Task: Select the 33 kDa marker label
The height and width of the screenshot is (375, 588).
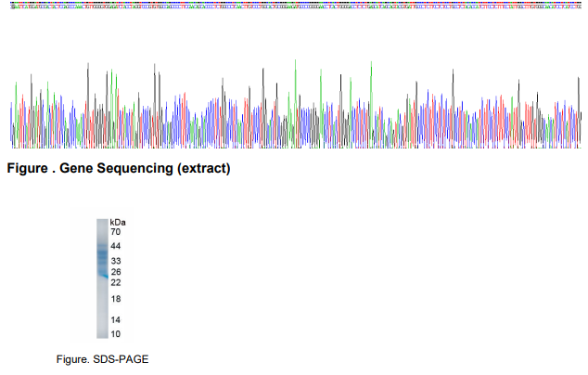Action: click(x=116, y=262)
